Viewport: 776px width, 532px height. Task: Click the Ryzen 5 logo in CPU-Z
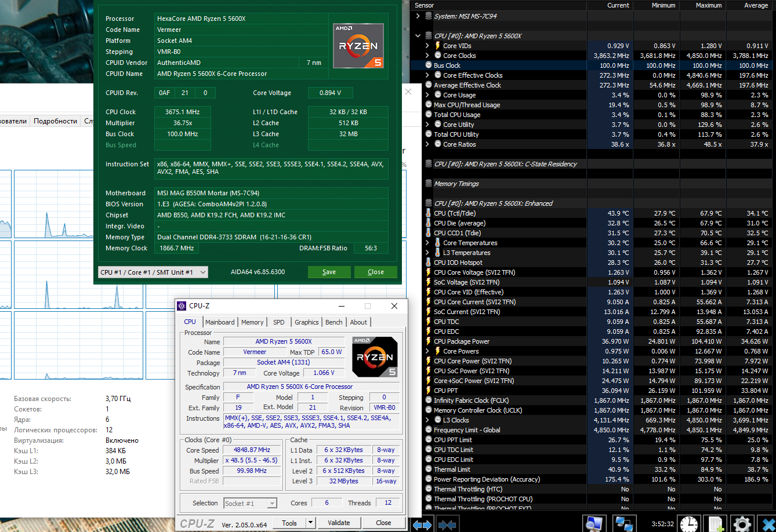[x=375, y=357]
